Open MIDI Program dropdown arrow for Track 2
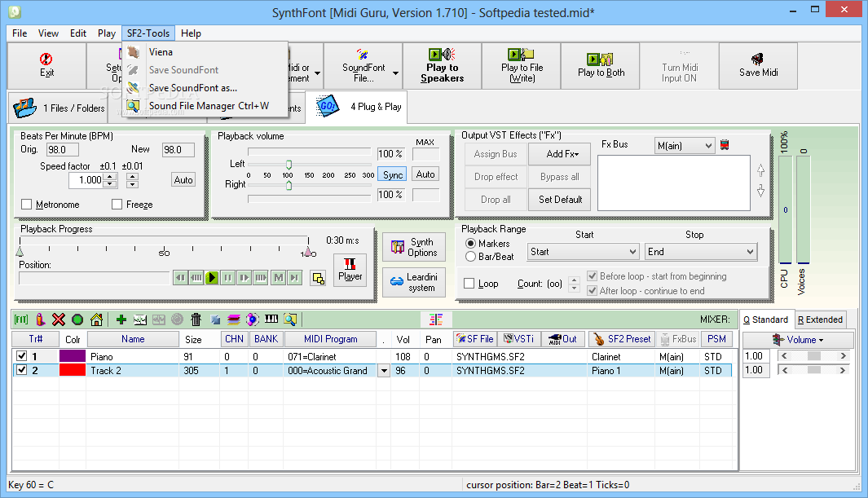This screenshot has width=868, height=498. [x=384, y=371]
